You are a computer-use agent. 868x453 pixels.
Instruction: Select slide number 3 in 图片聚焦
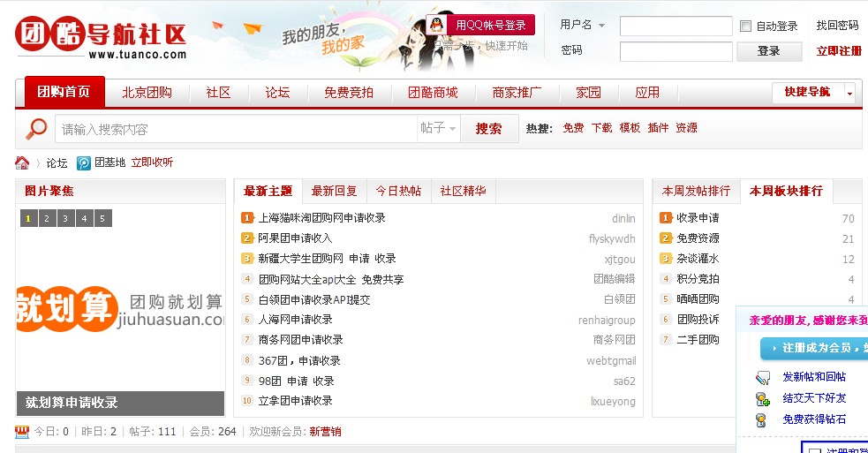coord(65,218)
